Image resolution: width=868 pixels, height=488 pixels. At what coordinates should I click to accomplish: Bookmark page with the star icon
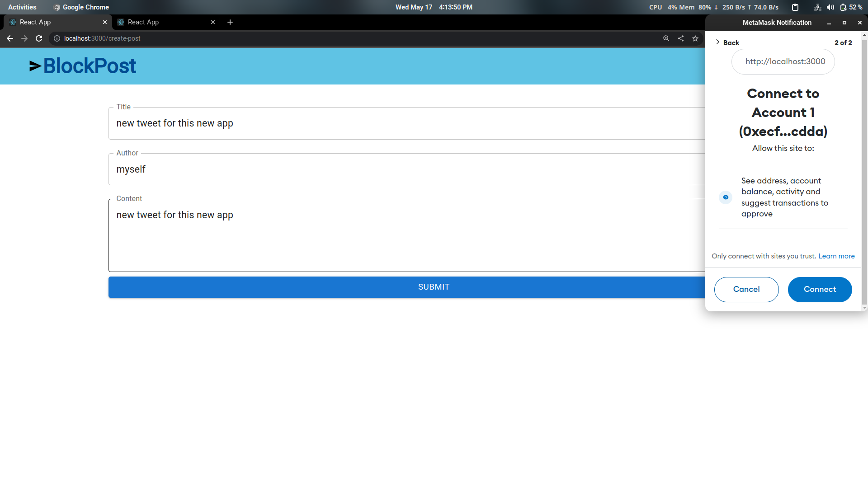click(x=695, y=38)
